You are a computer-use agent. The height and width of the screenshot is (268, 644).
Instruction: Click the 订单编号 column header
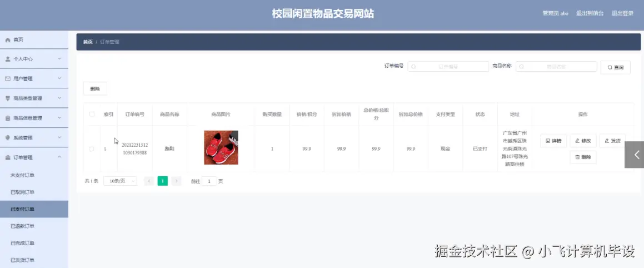[x=134, y=115]
